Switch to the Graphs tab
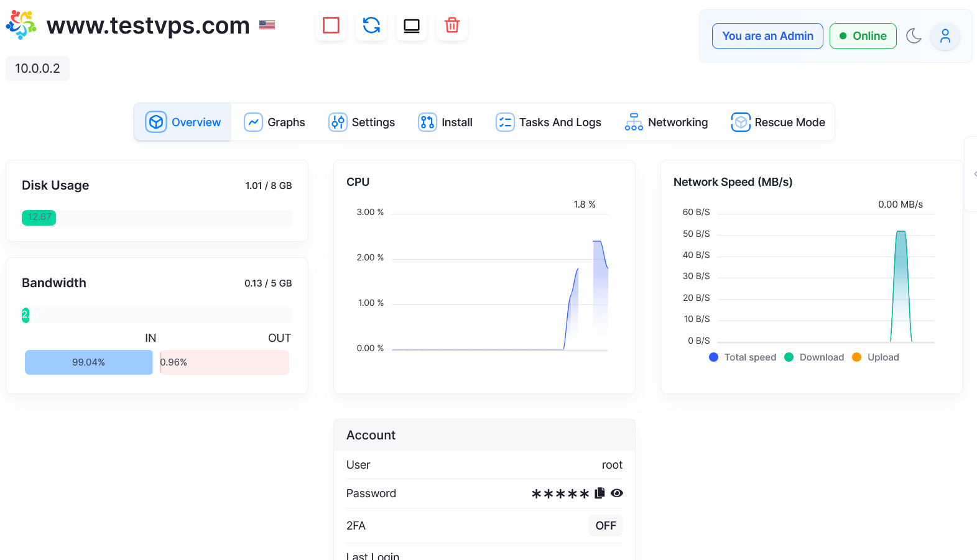The width and height of the screenshot is (977, 560). (274, 122)
